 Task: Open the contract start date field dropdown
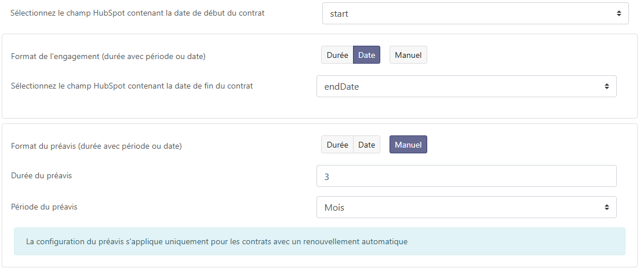point(475,13)
